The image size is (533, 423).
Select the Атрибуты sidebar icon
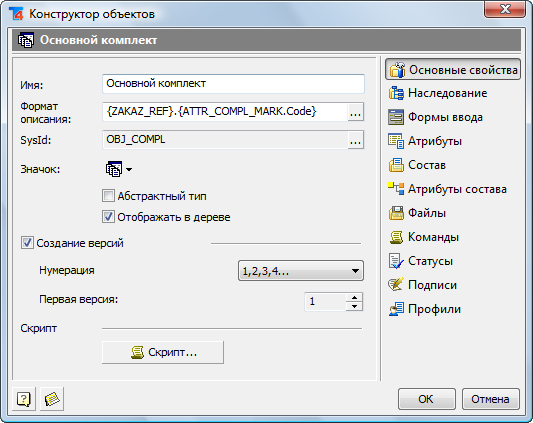coord(396,141)
